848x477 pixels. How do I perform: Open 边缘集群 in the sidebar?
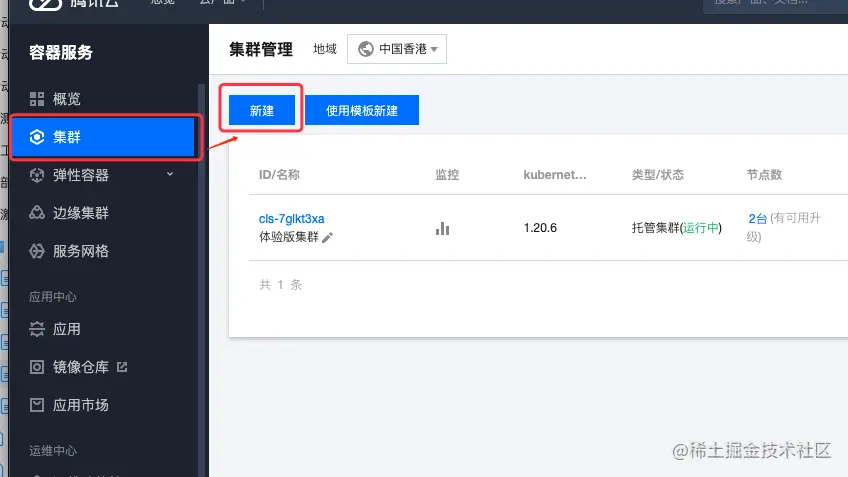click(x=81, y=213)
